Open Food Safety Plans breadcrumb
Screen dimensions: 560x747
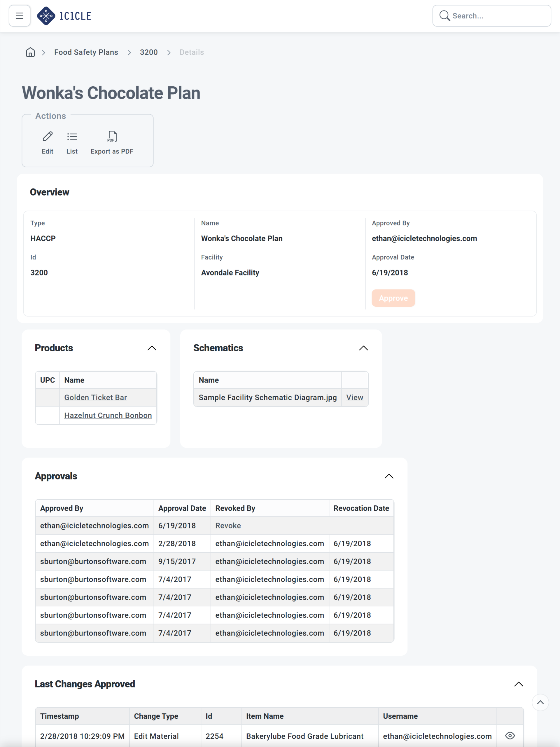point(86,52)
